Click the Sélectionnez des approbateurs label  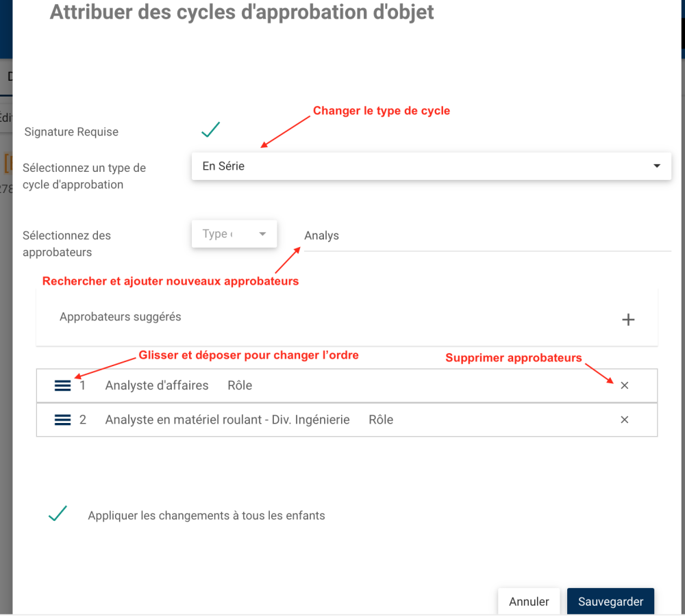pos(66,244)
